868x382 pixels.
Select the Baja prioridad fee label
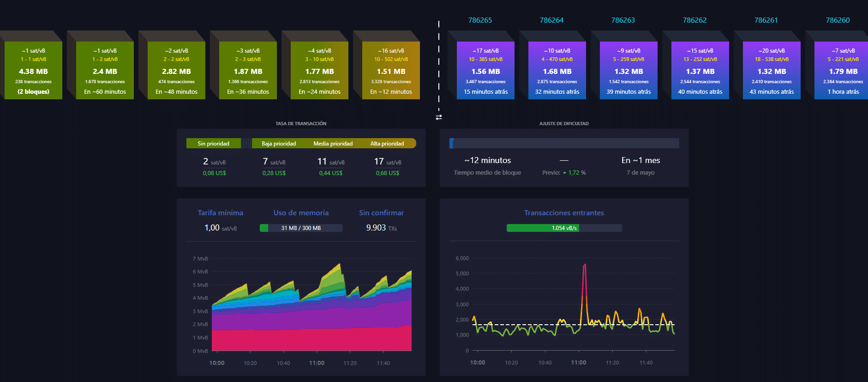(279, 144)
